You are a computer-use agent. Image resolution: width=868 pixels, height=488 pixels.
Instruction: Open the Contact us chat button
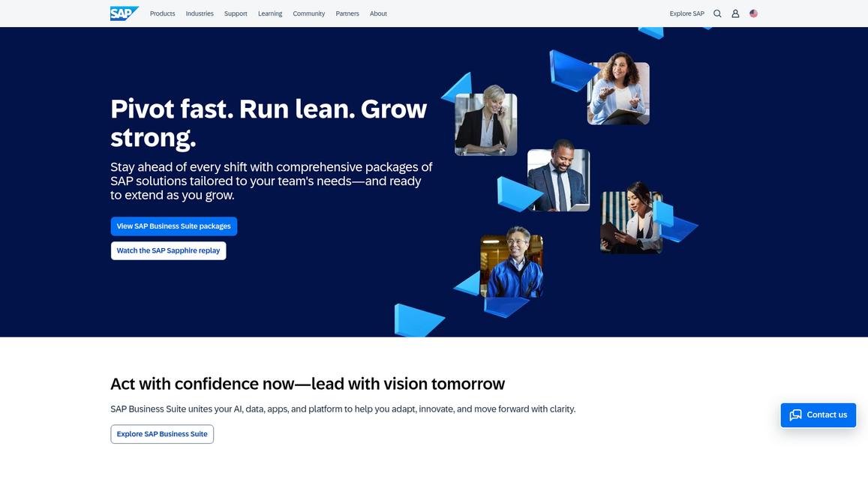[818, 415]
